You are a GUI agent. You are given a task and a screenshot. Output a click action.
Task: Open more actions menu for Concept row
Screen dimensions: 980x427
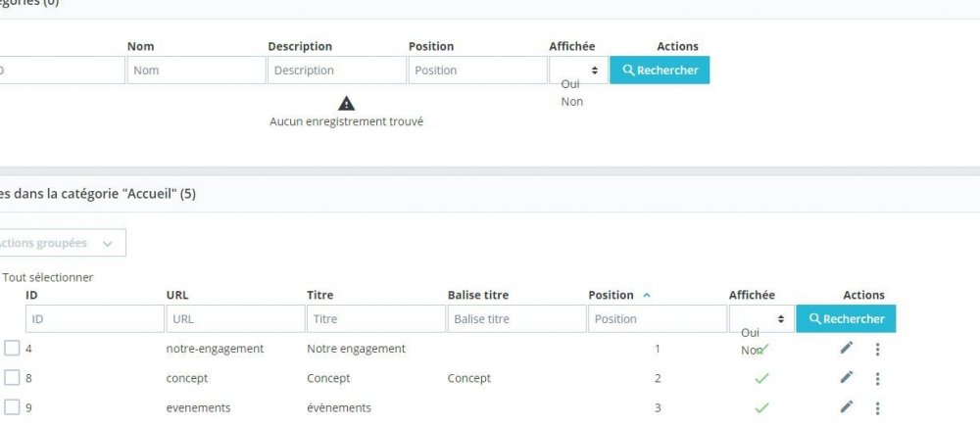877,379
